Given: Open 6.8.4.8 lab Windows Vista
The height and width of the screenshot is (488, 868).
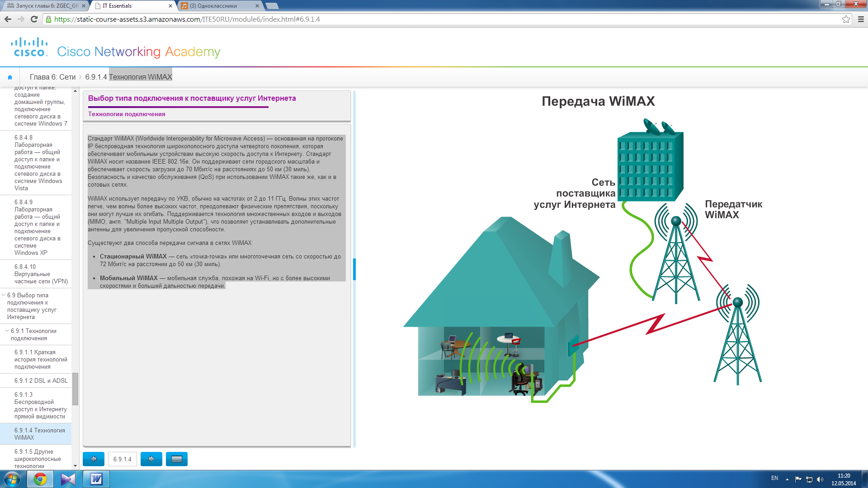Looking at the screenshot, I should pyautogui.click(x=38, y=163).
